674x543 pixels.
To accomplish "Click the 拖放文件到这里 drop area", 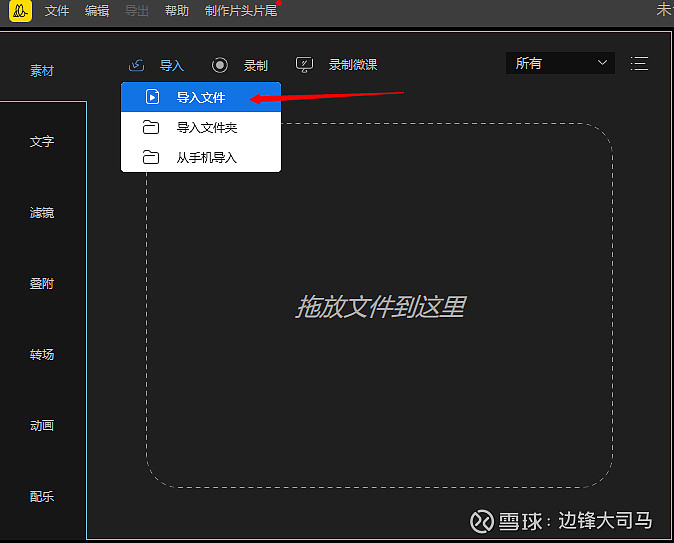I will (x=380, y=307).
